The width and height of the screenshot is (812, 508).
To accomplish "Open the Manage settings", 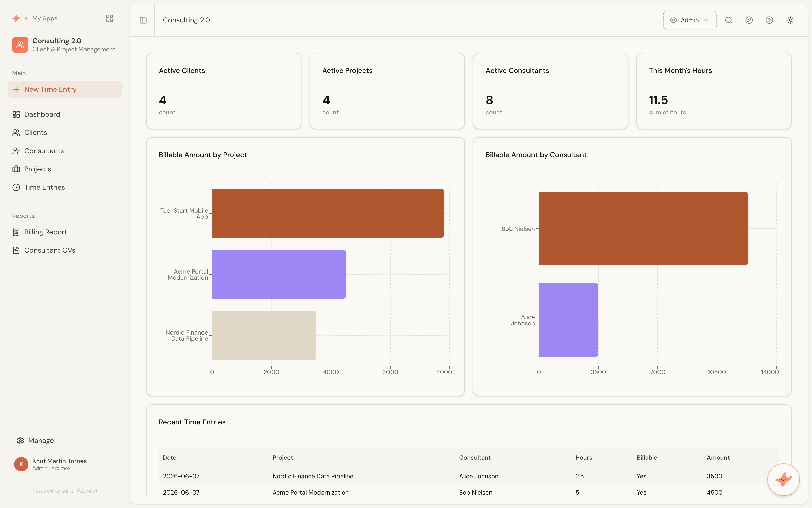I will [x=41, y=440].
